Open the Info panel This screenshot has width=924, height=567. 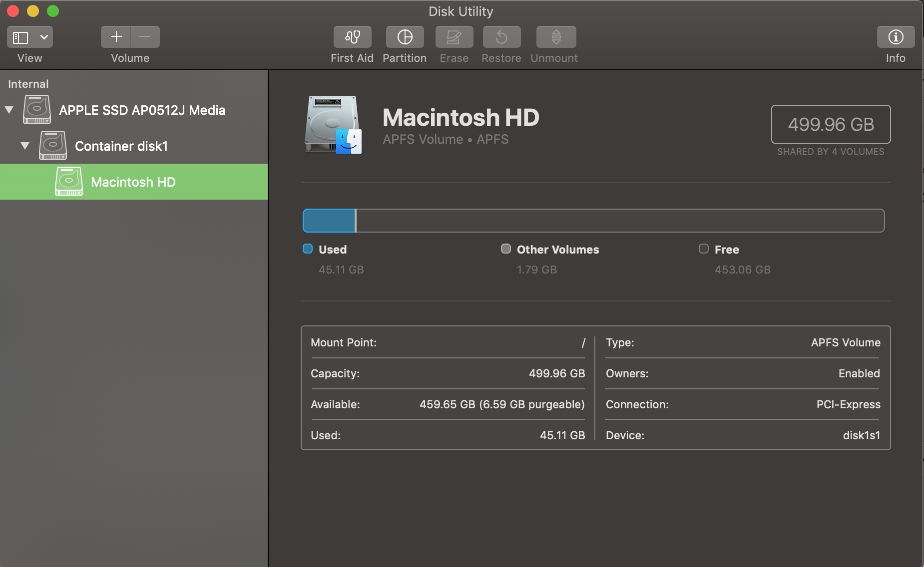tap(896, 37)
